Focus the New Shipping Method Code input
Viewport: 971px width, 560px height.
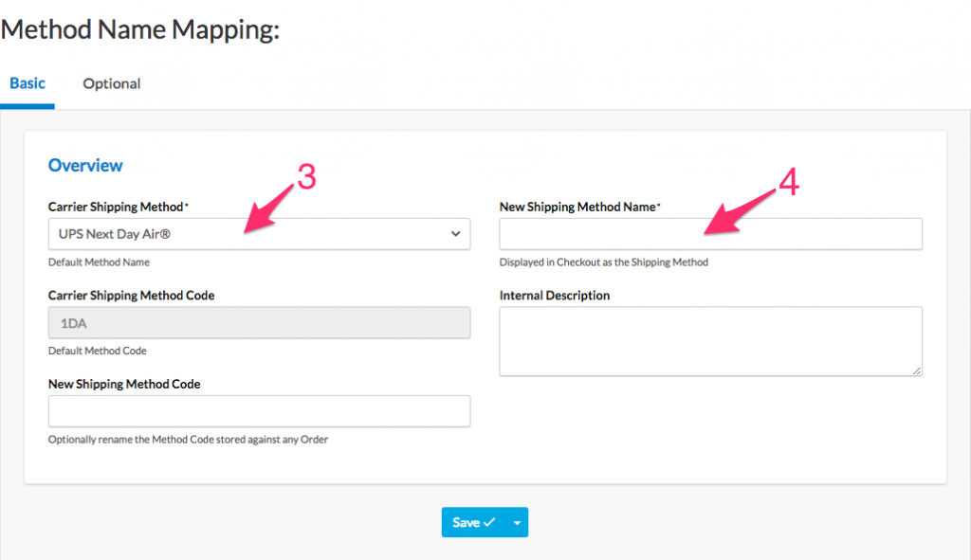tap(258, 411)
